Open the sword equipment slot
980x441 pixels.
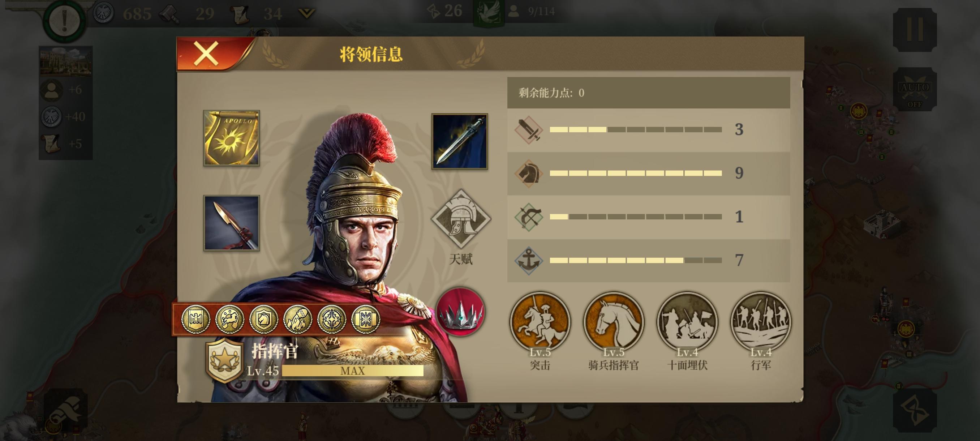[460, 141]
